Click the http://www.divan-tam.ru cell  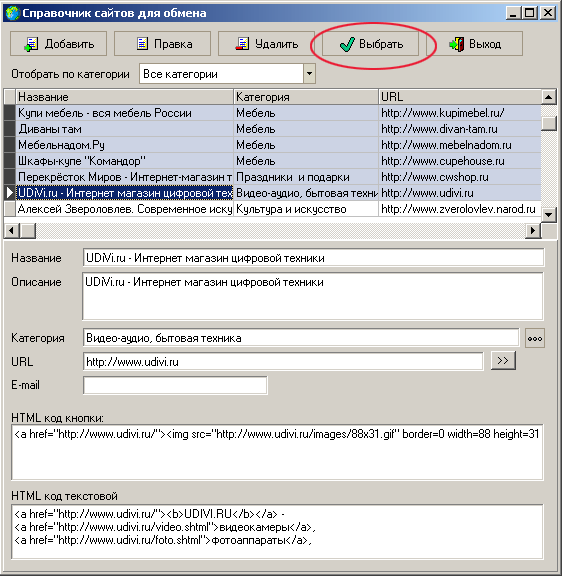(460, 129)
